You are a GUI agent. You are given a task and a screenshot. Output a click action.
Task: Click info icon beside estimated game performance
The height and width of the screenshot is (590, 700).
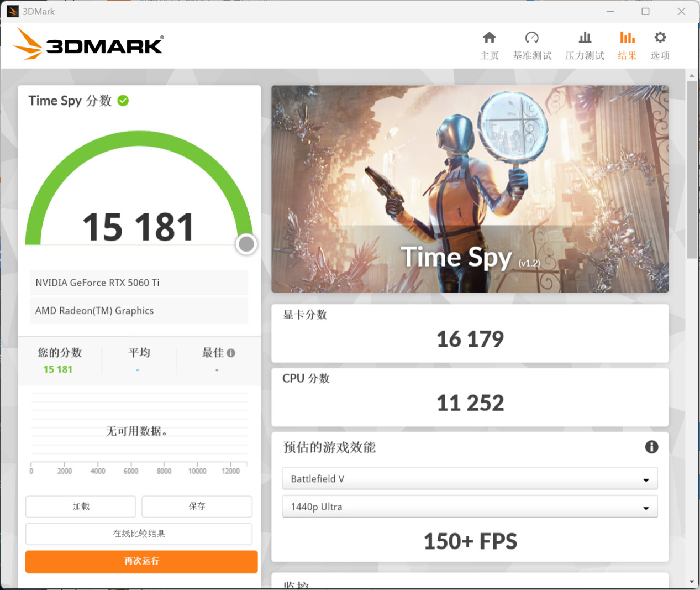651,447
